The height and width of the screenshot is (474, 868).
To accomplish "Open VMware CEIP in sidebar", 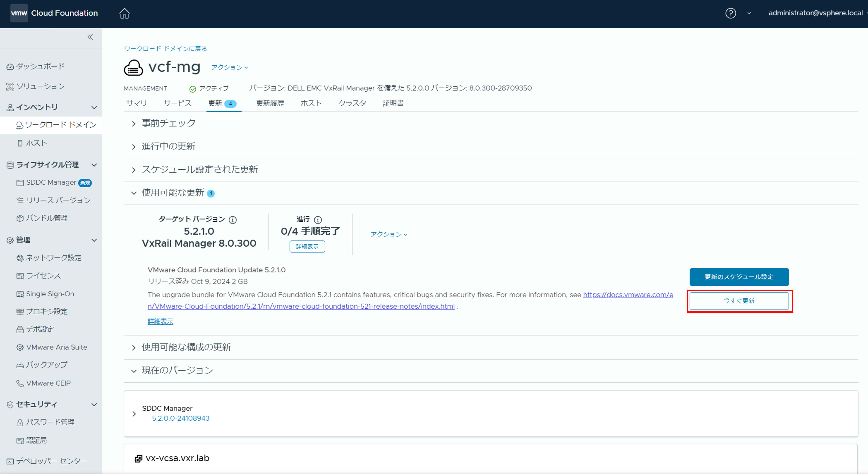I will (x=43, y=383).
